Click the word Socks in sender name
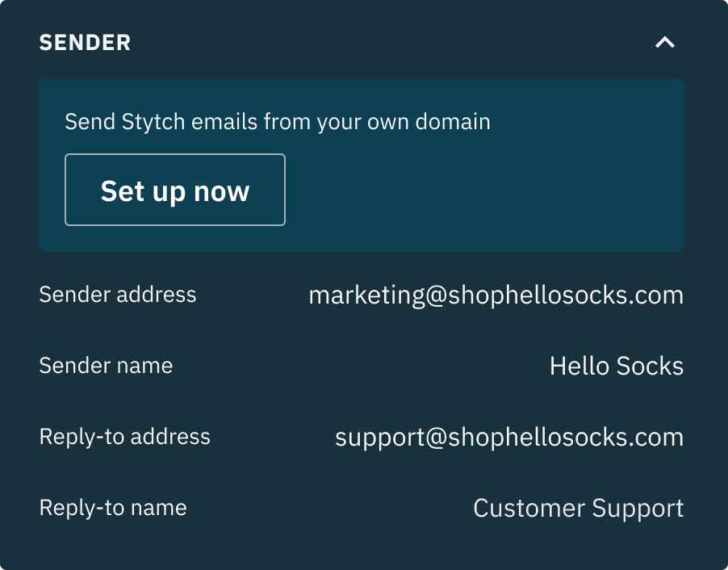Screen dimensions: 728x570 (650, 366)
